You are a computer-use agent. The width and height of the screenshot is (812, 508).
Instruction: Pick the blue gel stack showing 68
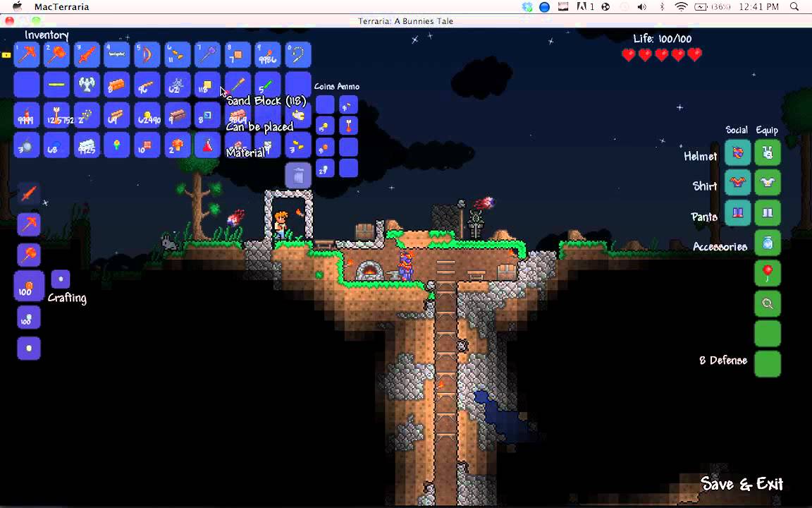click(56, 145)
